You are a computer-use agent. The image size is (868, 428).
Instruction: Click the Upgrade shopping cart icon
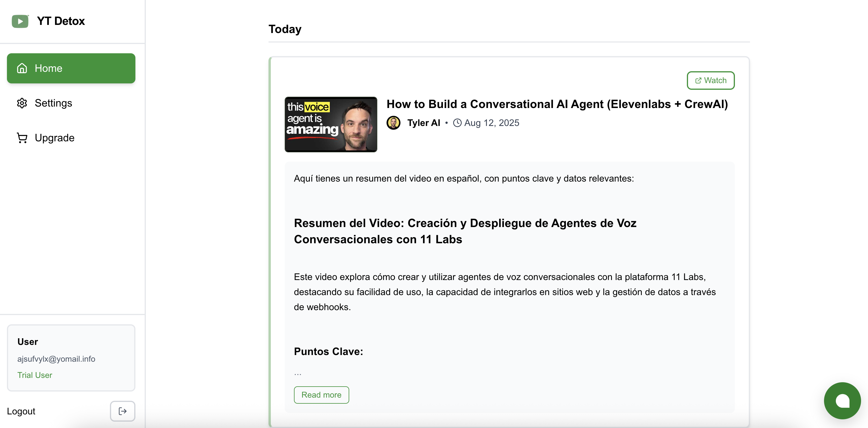(22, 138)
